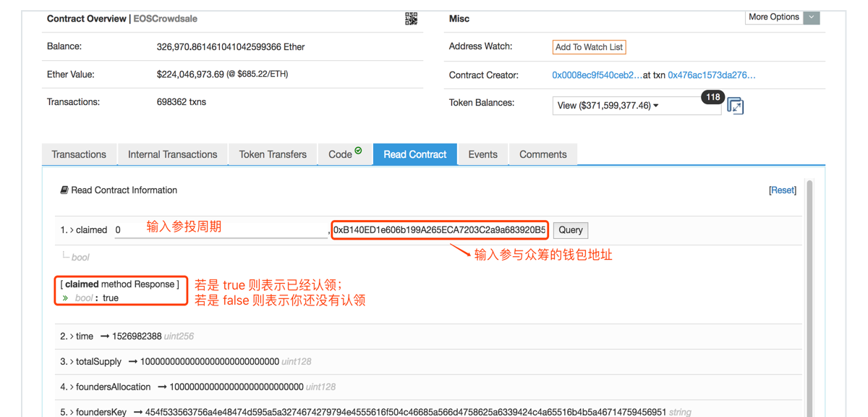Click the black 118 token count badge

pyautogui.click(x=712, y=96)
